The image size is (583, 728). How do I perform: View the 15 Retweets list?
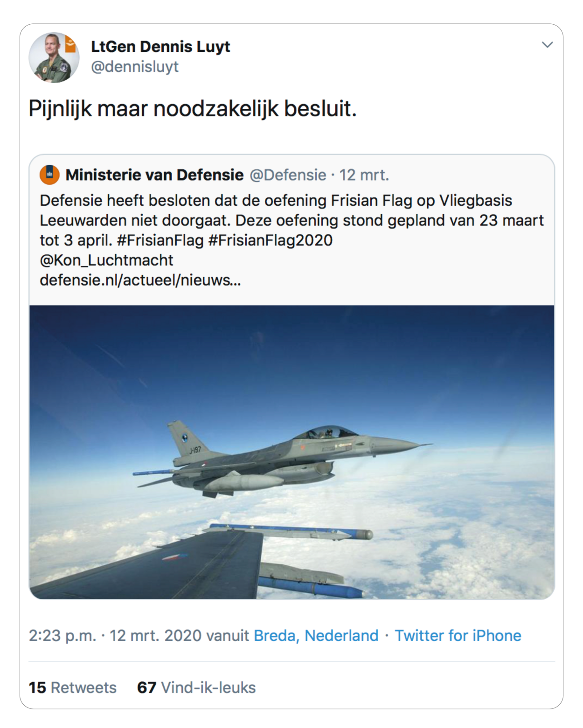(72, 687)
